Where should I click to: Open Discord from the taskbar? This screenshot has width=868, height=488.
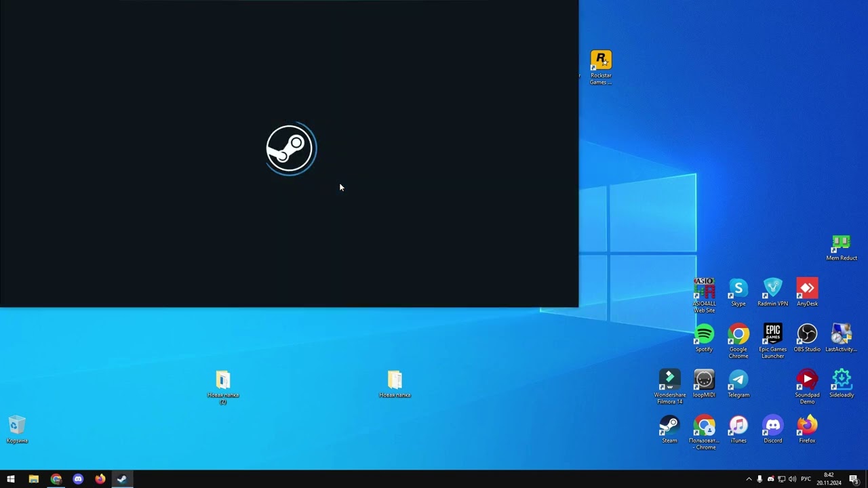(78, 479)
